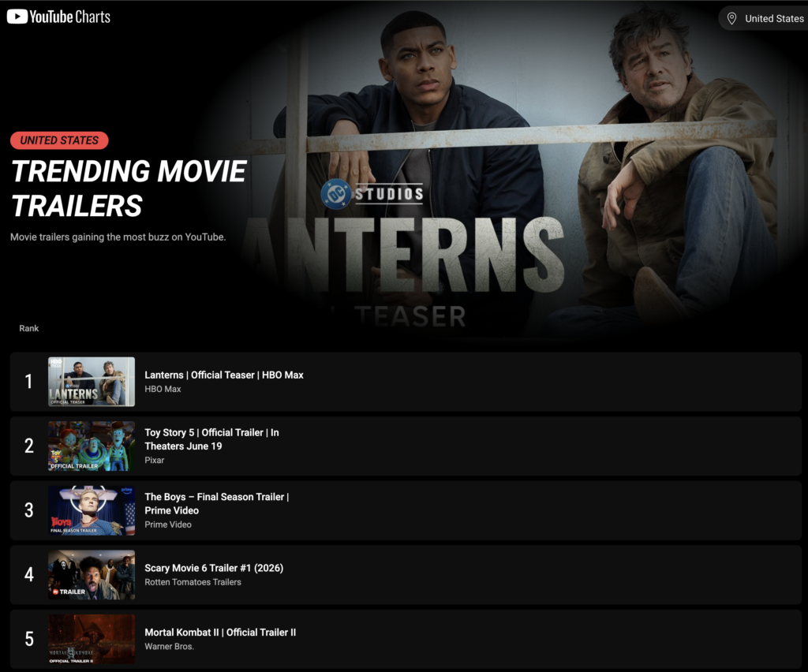Click Scary Movie 6 Trailer #1 title
This screenshot has height=672, width=808.
(x=214, y=568)
